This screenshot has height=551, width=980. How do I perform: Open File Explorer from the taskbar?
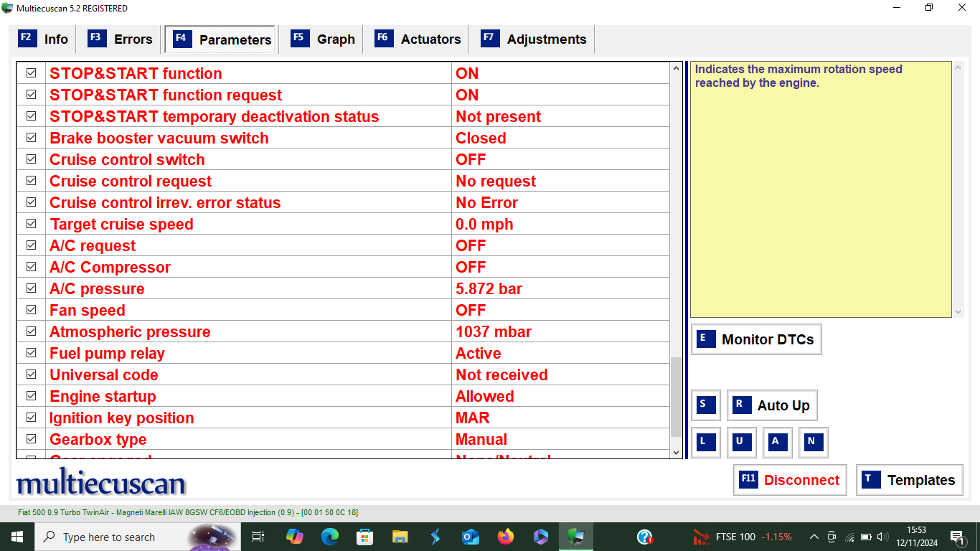pos(400,537)
